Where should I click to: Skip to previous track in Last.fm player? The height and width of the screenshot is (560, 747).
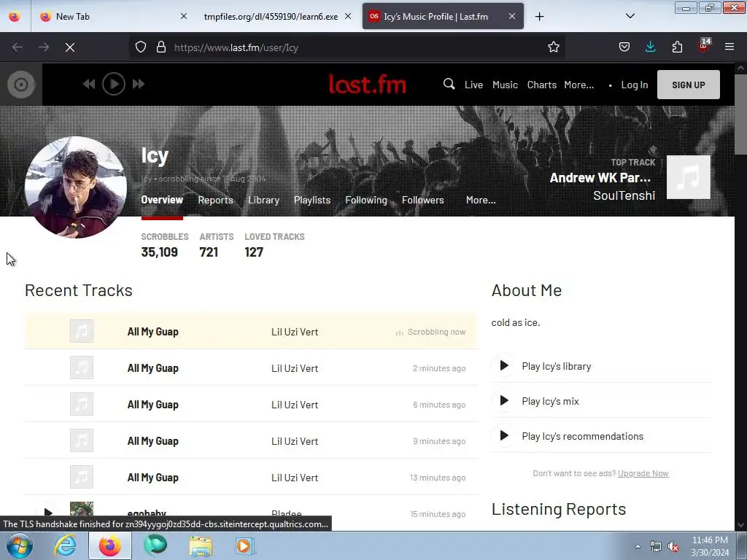[88, 85]
